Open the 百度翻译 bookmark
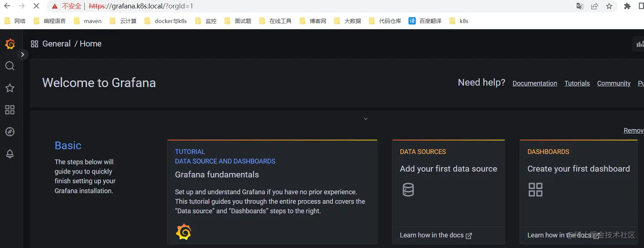 pos(425,21)
